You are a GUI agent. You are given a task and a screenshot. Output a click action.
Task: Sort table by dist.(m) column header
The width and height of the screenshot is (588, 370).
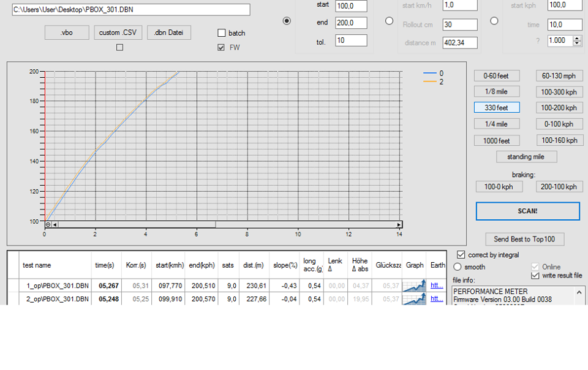click(x=252, y=265)
